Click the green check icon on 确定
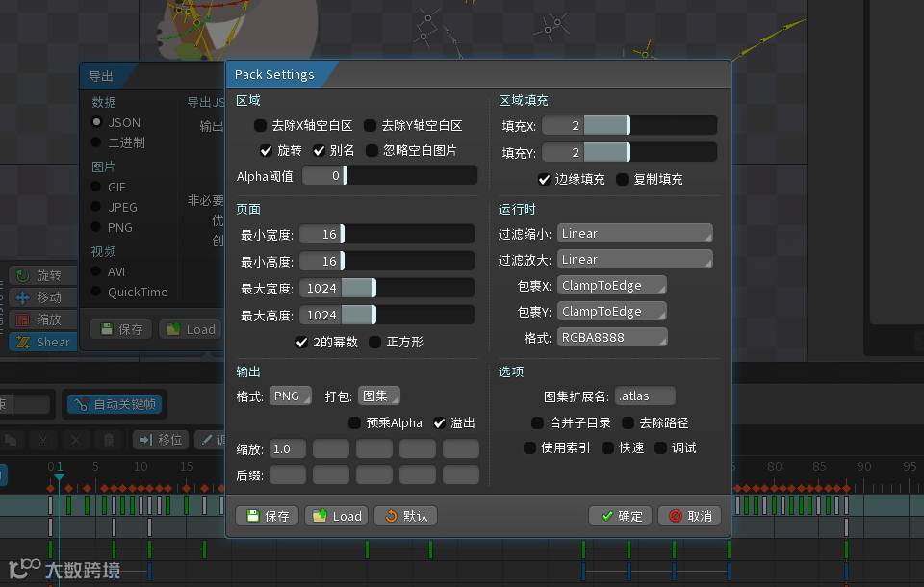 coord(606,516)
